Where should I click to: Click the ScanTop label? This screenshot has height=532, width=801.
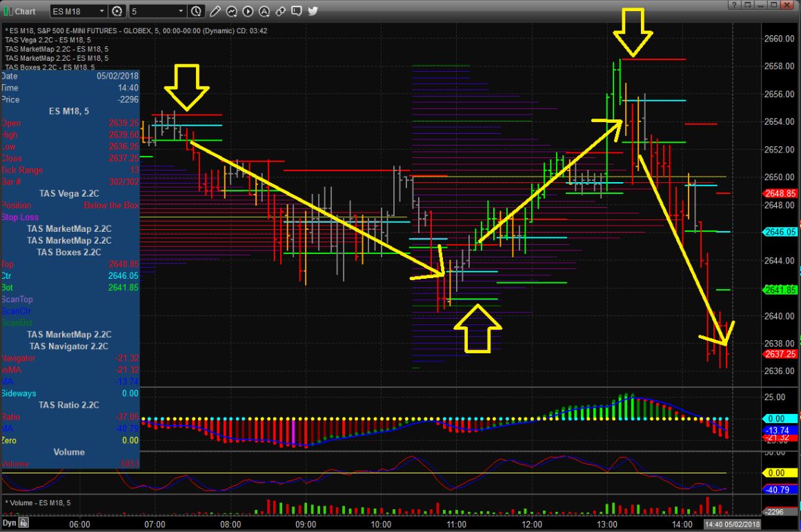(x=17, y=299)
